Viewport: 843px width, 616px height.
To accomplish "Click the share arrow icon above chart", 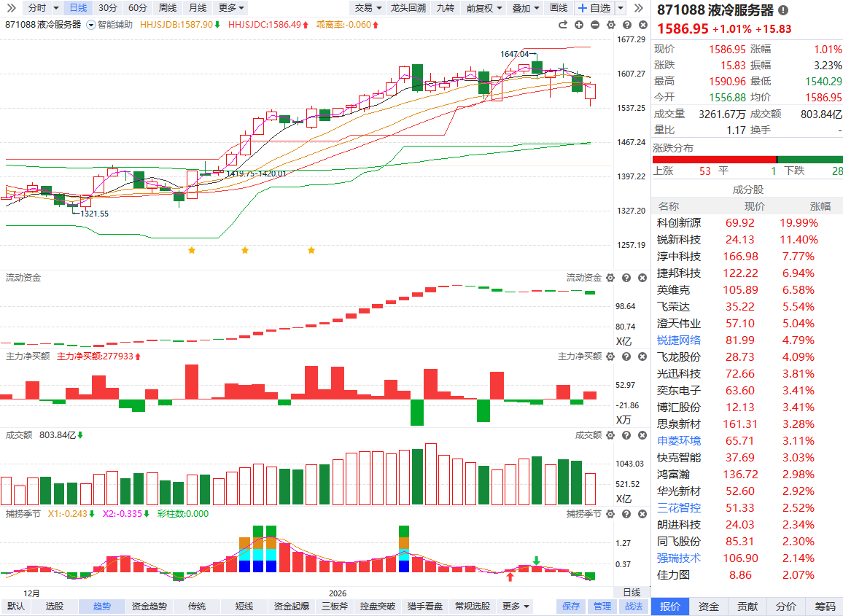I will [563, 25].
